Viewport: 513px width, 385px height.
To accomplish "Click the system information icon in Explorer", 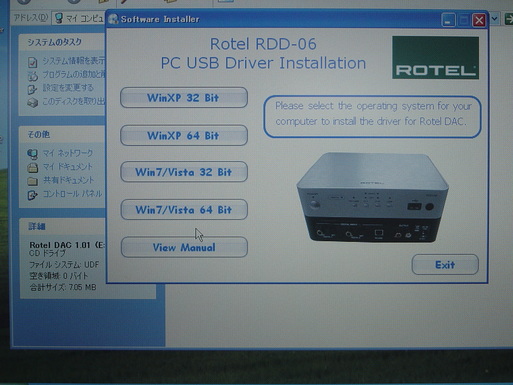I will (x=33, y=62).
